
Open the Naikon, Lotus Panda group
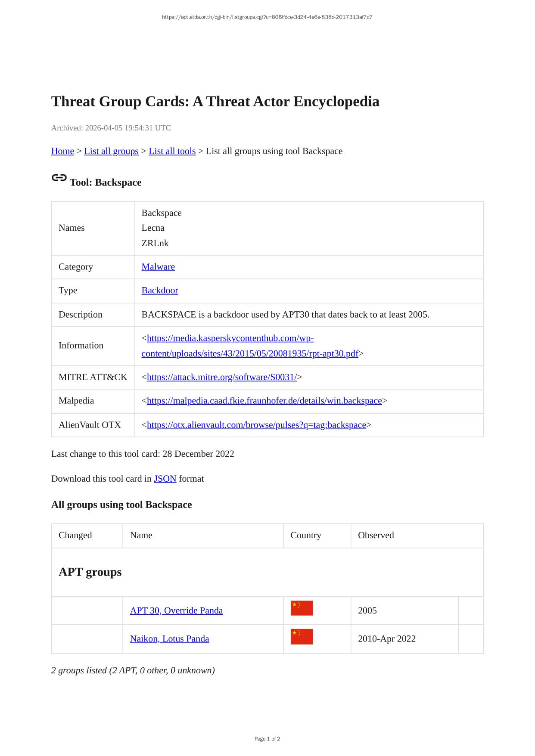(169, 639)
